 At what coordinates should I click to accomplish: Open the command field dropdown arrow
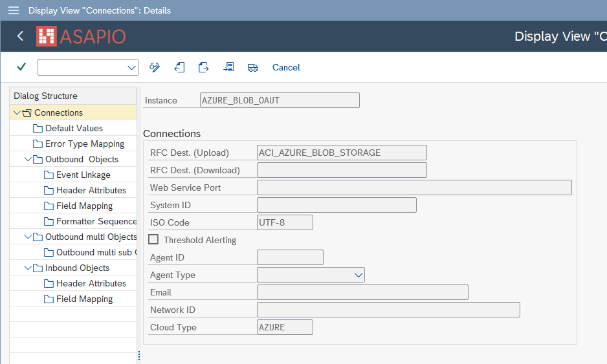point(131,68)
